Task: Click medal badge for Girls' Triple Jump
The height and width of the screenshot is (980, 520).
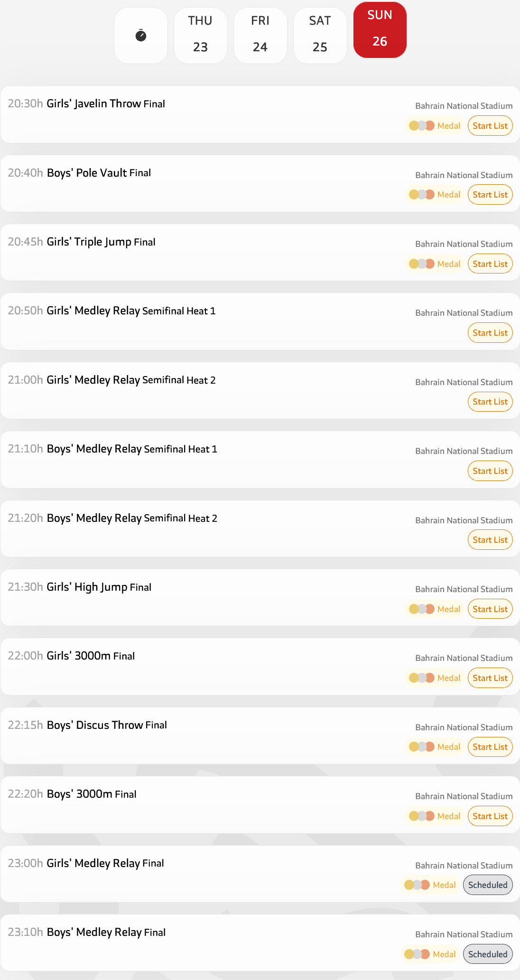Action: pyautogui.click(x=435, y=264)
